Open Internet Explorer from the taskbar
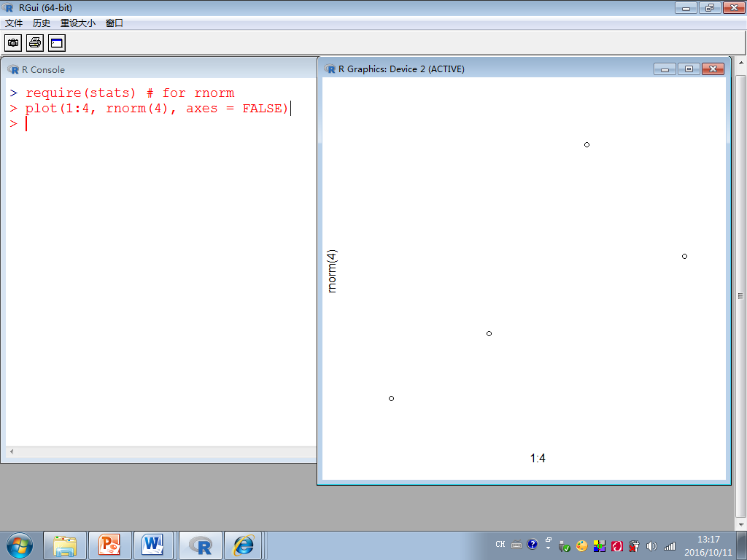747x560 pixels. [244, 545]
